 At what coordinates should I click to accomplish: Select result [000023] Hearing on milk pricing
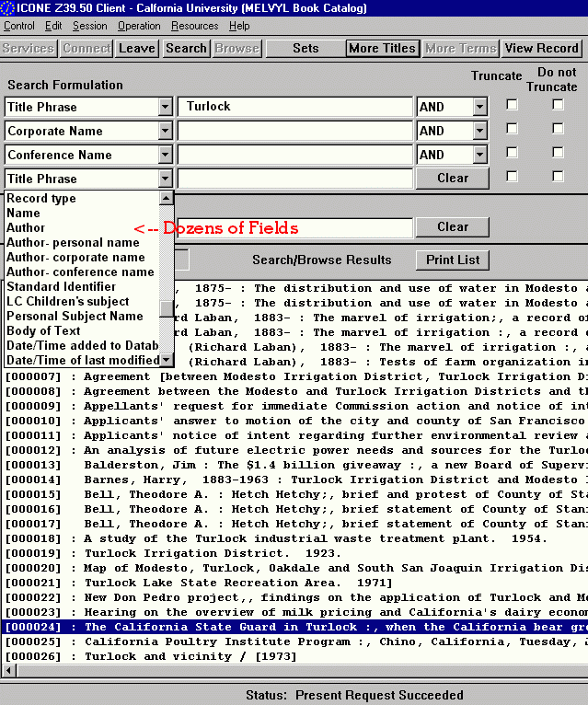[x=294, y=612]
